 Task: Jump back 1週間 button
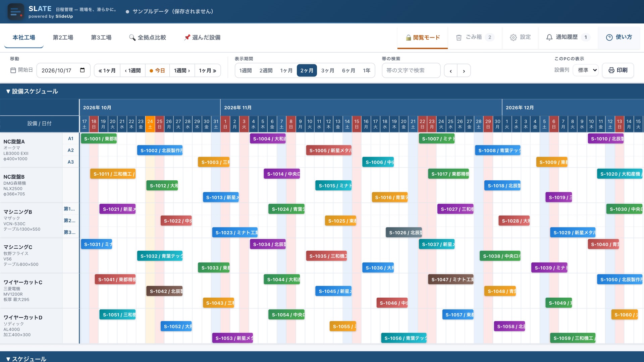click(133, 70)
